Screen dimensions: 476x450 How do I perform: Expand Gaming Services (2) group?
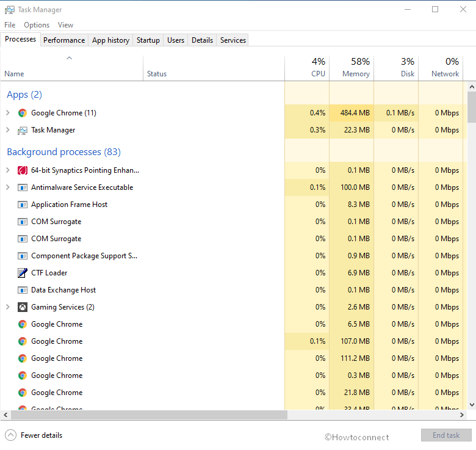pyautogui.click(x=8, y=307)
